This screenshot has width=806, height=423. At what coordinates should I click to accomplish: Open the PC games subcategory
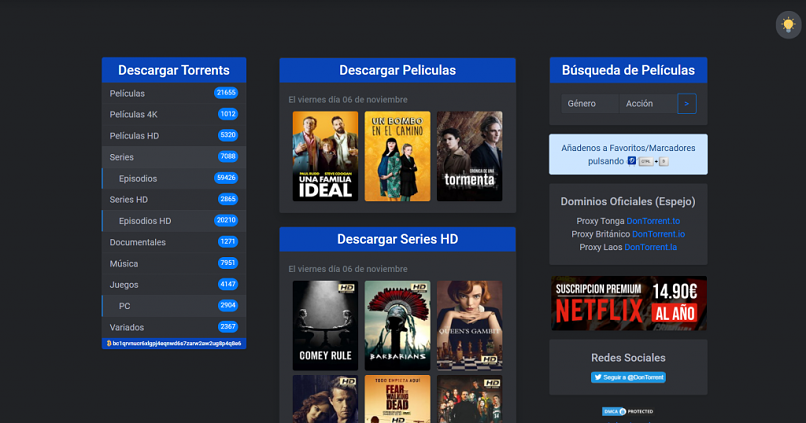(x=174, y=306)
